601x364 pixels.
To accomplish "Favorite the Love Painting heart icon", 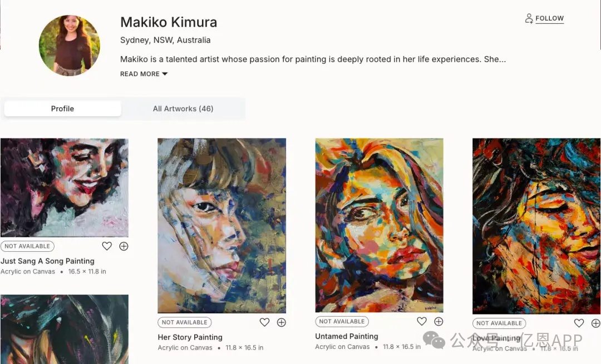I will (579, 323).
